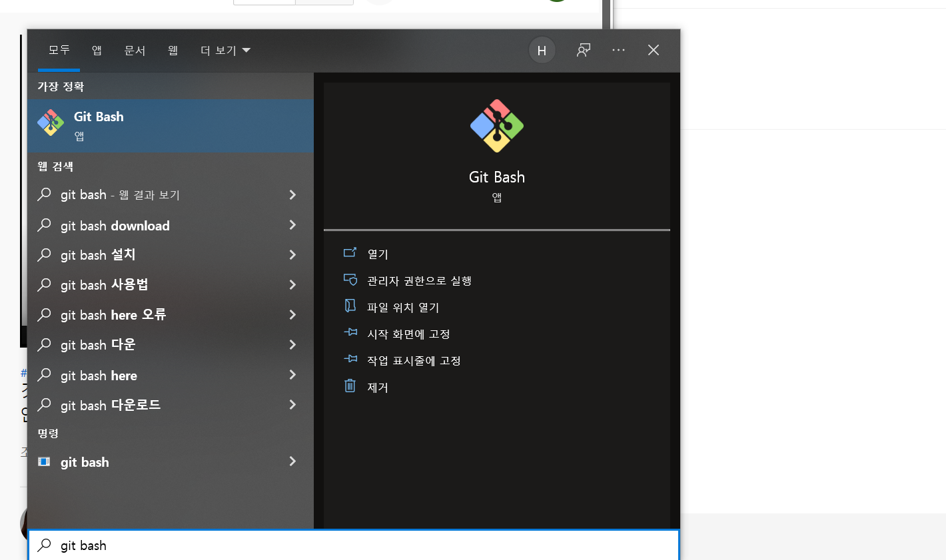Click 파일 위치 열기
Image resolution: width=946 pixels, height=560 pixels.
[403, 307]
